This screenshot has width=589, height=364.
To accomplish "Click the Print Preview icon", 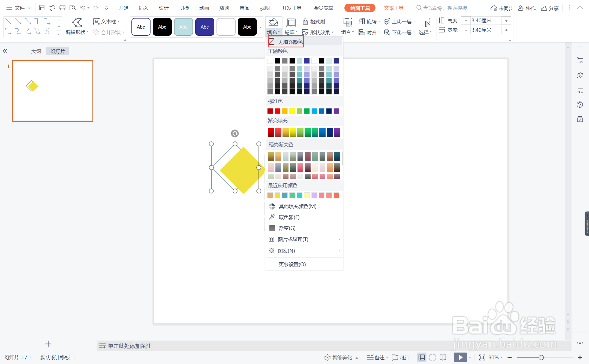I will click(x=73, y=8).
